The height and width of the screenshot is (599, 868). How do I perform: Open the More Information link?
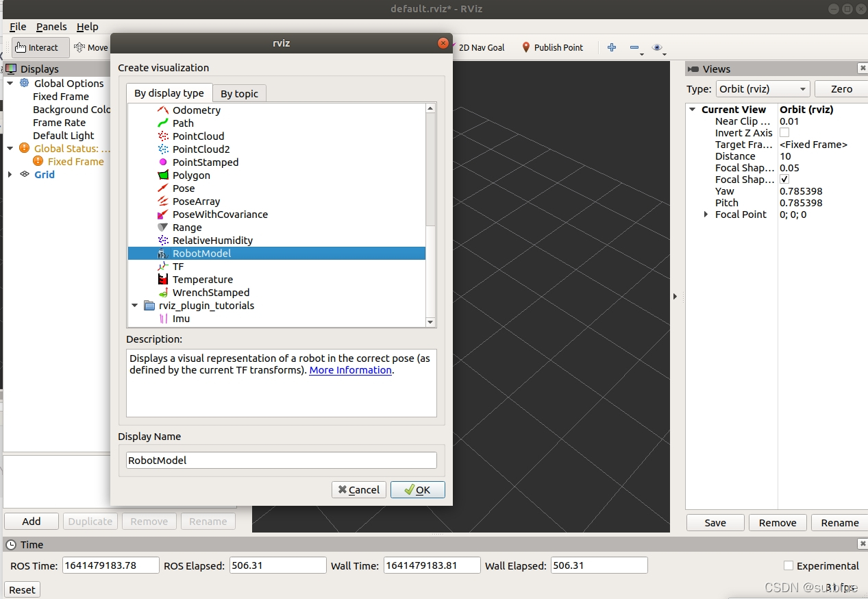click(x=351, y=370)
